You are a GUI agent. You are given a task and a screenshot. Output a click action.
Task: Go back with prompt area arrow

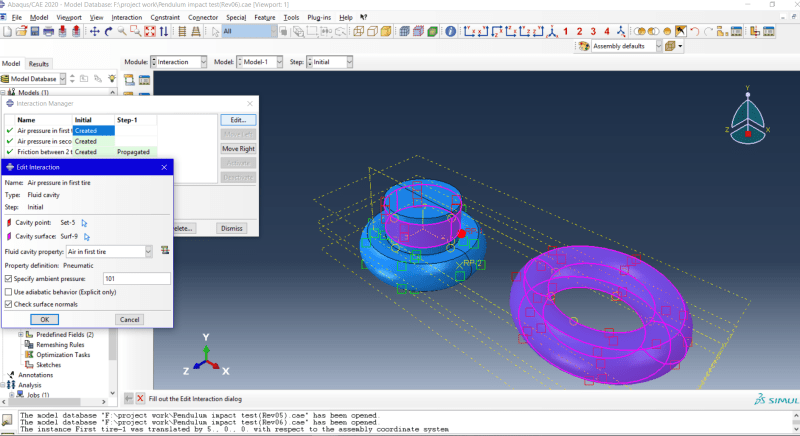coord(129,399)
